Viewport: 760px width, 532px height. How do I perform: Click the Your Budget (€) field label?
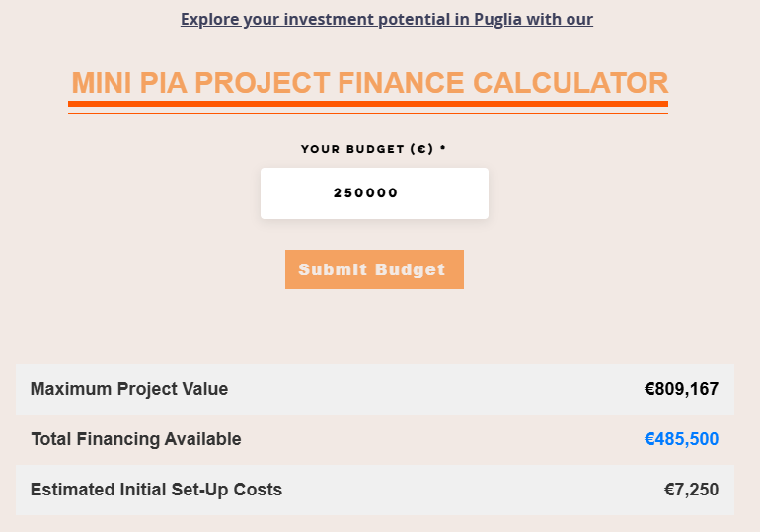coord(367,149)
